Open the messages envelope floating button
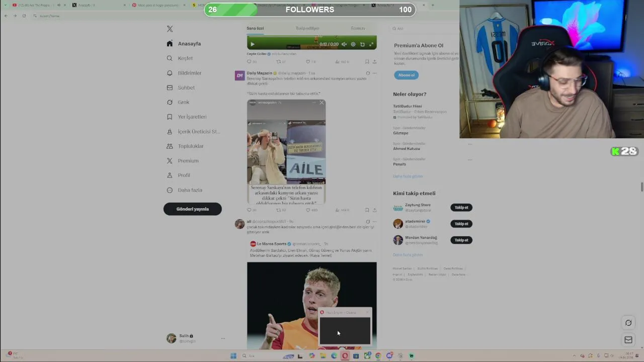The width and height of the screenshot is (644, 362). click(628, 340)
